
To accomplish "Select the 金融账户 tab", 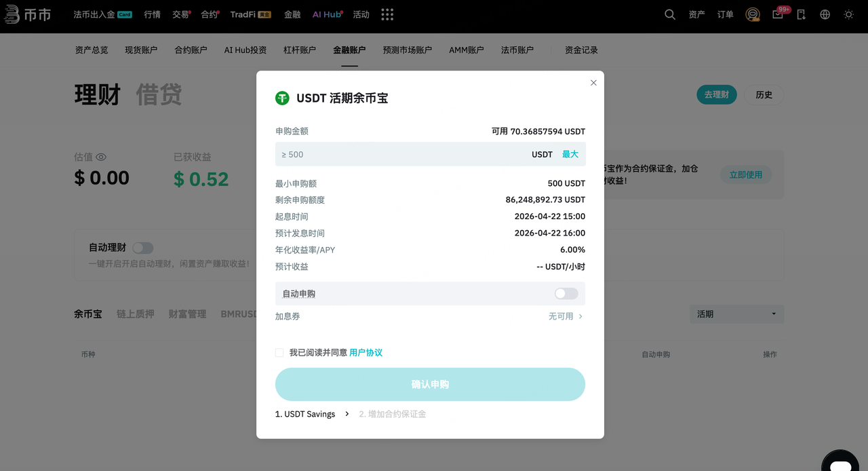I will (x=349, y=50).
